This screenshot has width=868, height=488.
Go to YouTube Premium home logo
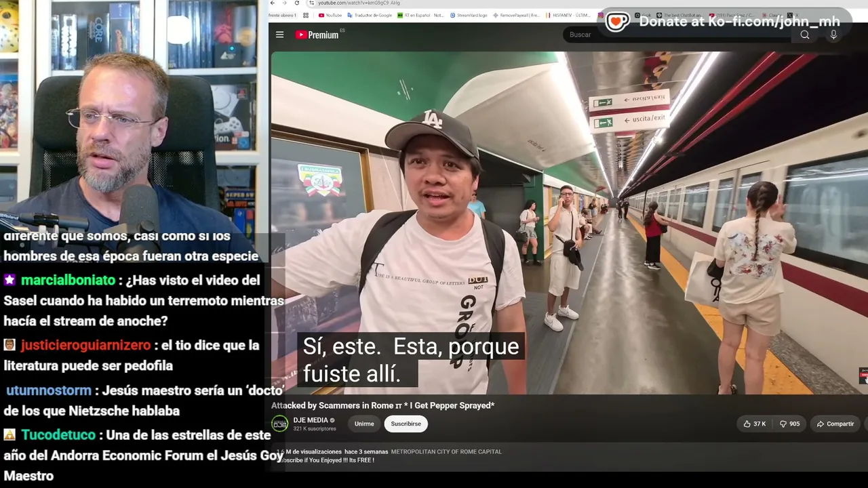tap(317, 35)
